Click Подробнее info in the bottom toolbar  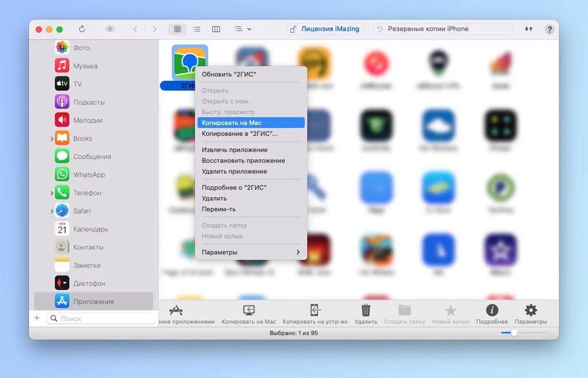point(492,314)
